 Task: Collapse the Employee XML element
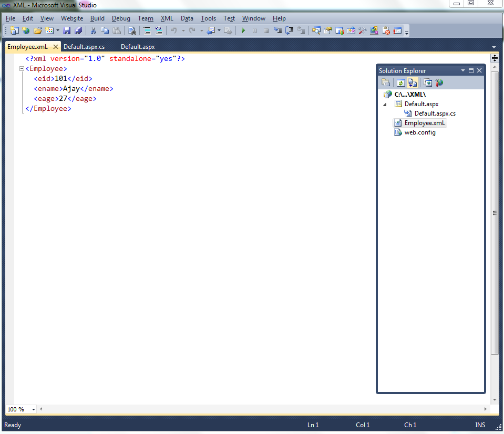pyautogui.click(x=22, y=68)
